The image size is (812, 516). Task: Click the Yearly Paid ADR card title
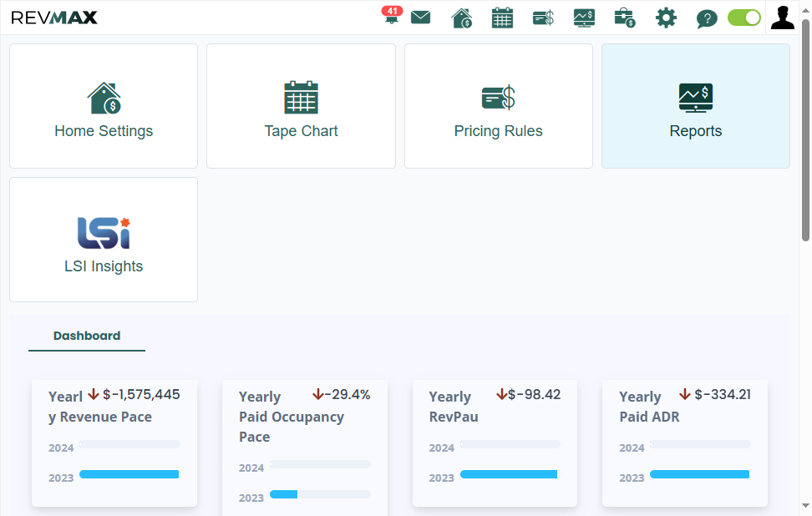coord(649,407)
